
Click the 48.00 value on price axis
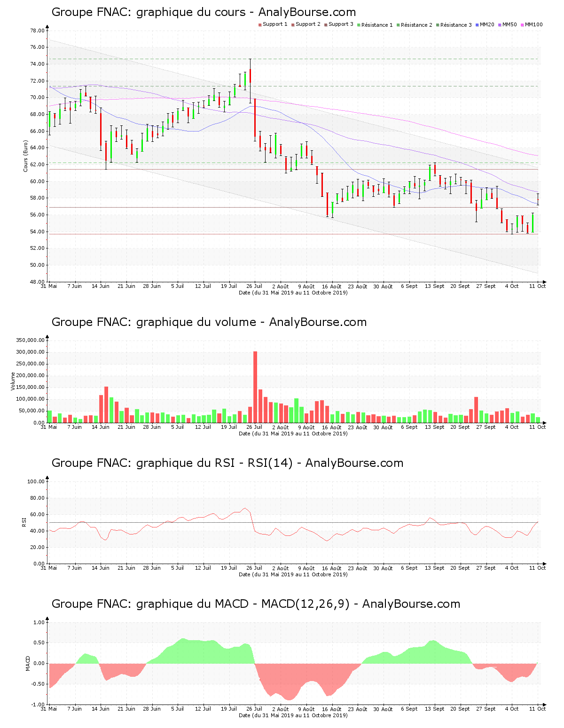tap(37, 282)
